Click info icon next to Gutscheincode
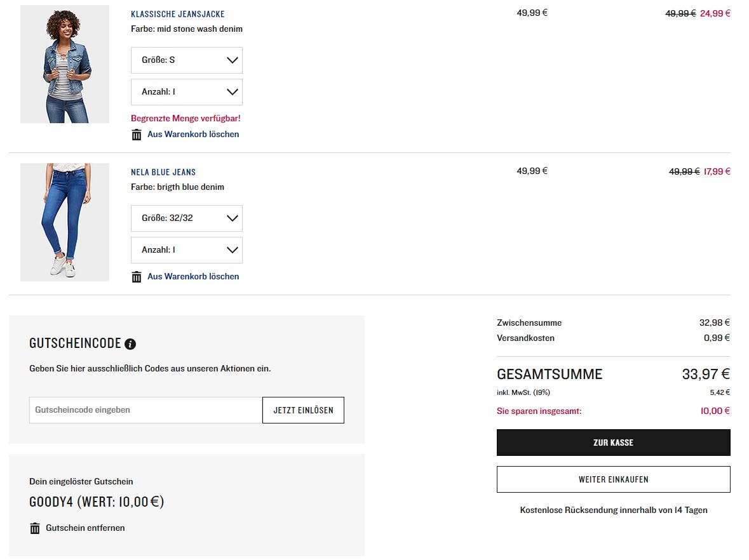Image resolution: width=749 pixels, height=560 pixels. pos(130,344)
